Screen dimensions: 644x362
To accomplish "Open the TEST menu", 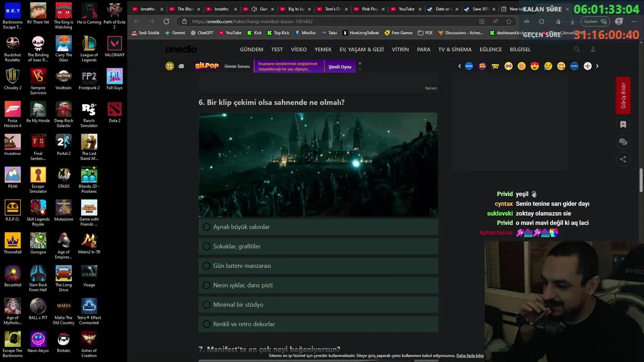I will pyautogui.click(x=277, y=49).
